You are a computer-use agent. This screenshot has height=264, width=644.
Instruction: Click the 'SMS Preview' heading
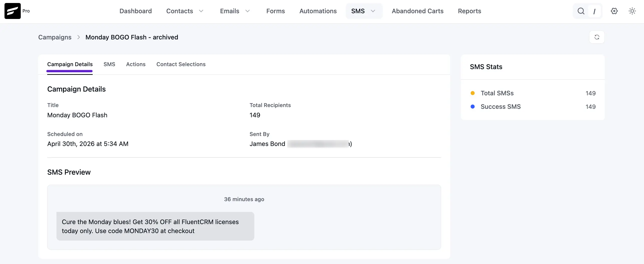point(69,172)
